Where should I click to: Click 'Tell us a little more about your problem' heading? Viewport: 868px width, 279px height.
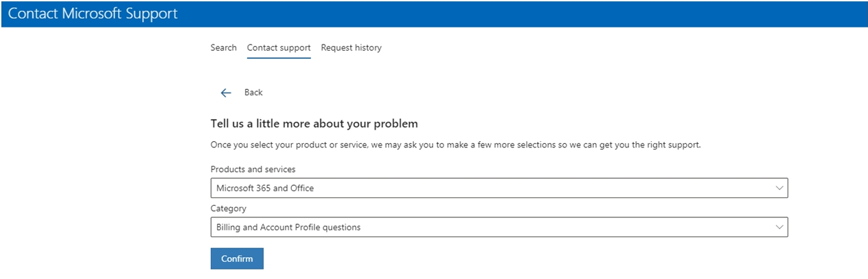click(x=314, y=124)
